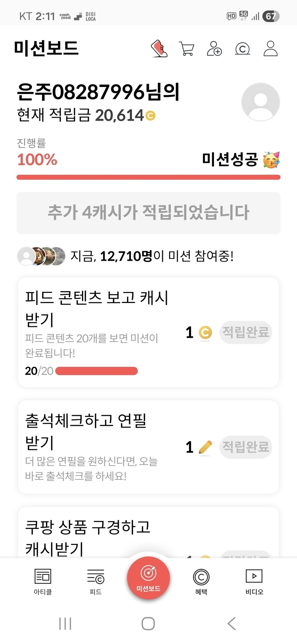Tap the 20/20 feed progress bar
The height and width of the screenshot is (644, 297).
point(97,371)
